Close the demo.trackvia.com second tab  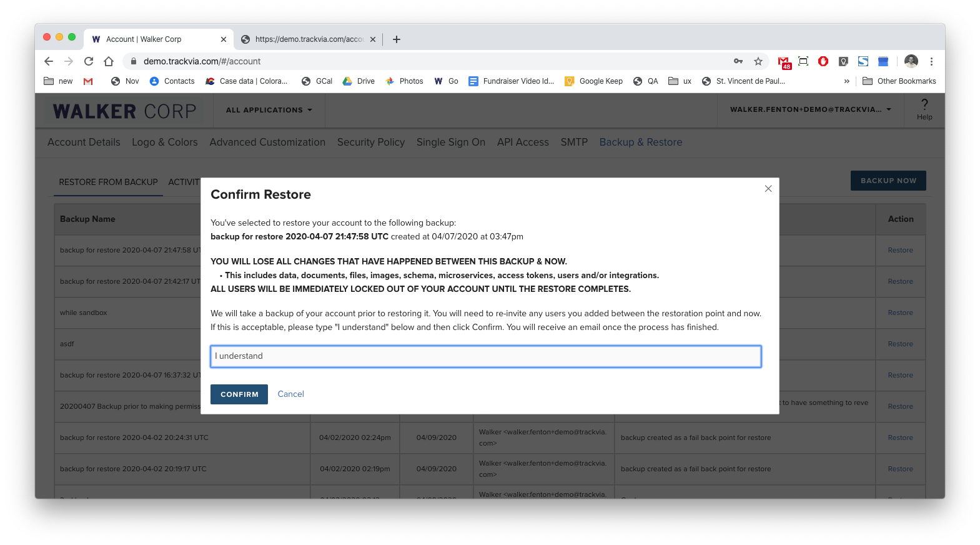coord(373,39)
